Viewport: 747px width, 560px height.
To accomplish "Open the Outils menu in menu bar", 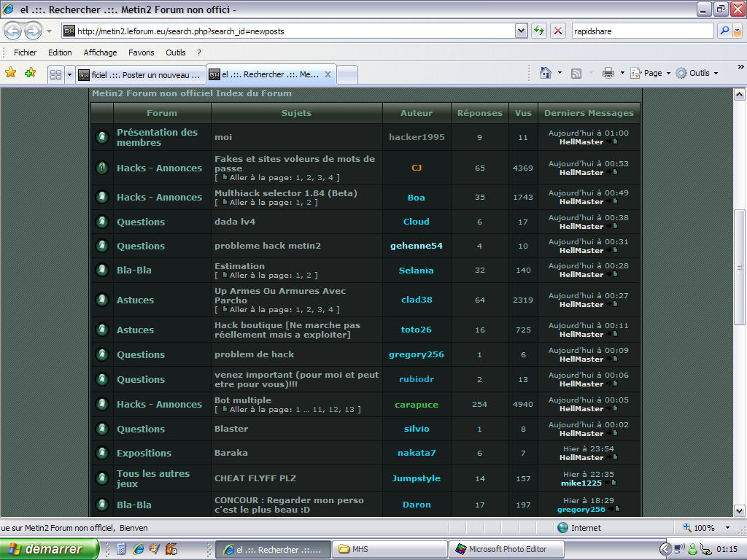I will click(x=176, y=52).
